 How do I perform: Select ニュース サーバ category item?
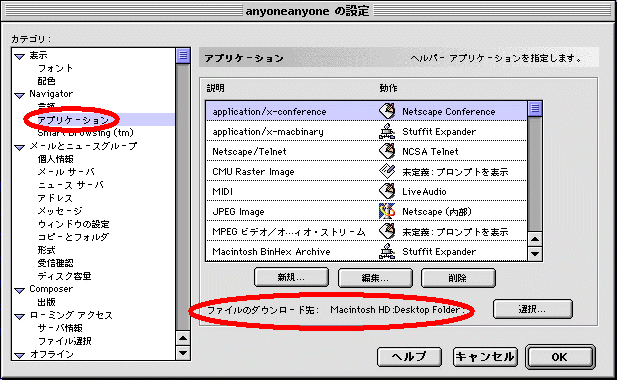click(70, 185)
